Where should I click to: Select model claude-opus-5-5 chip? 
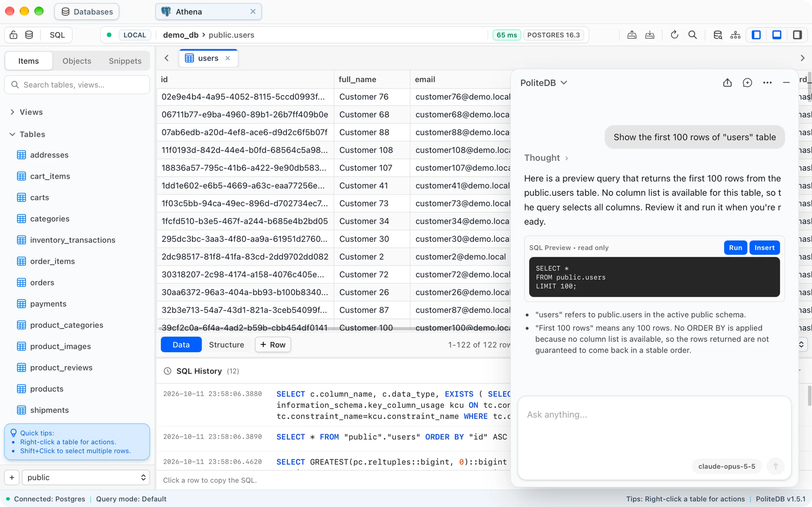(726, 466)
